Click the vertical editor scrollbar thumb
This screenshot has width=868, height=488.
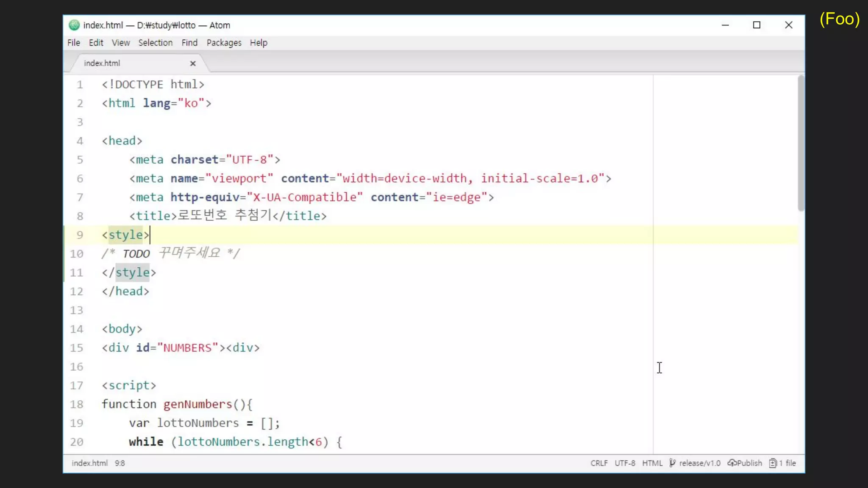801,144
